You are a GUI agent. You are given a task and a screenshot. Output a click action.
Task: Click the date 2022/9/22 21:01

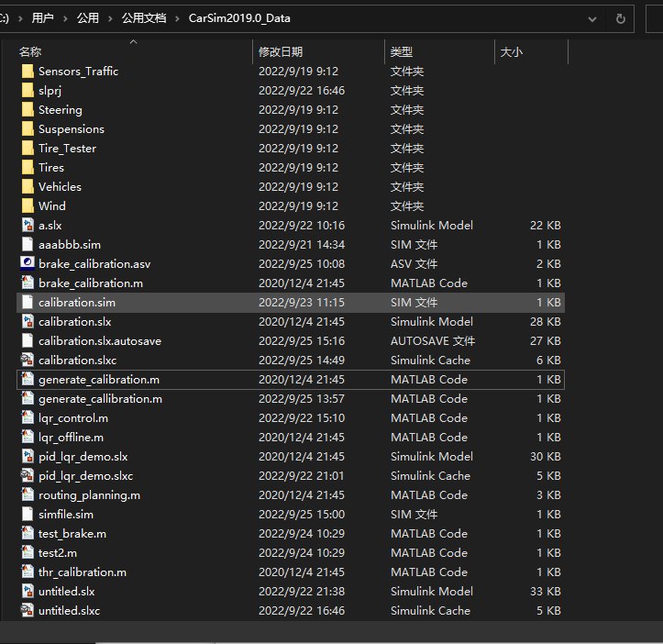click(x=302, y=475)
